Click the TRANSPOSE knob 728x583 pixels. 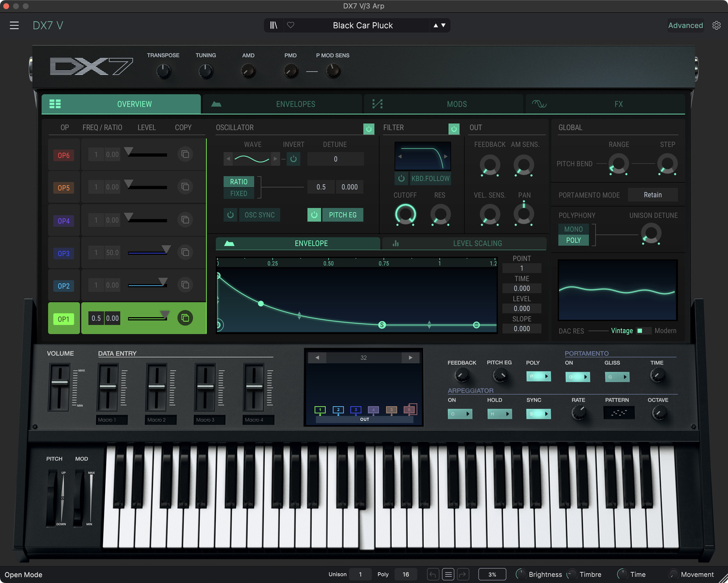click(163, 71)
